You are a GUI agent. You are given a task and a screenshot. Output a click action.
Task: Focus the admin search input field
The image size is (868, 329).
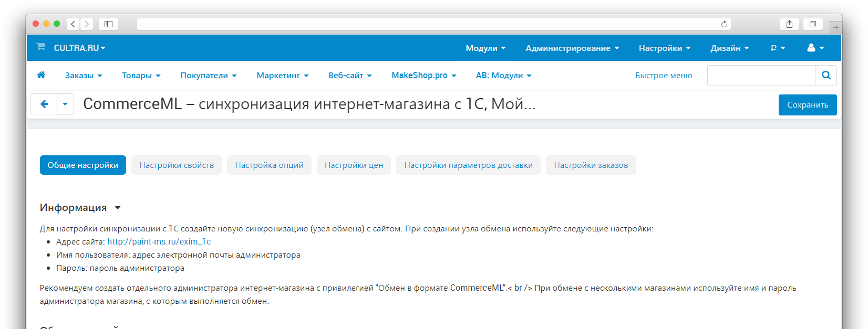761,76
